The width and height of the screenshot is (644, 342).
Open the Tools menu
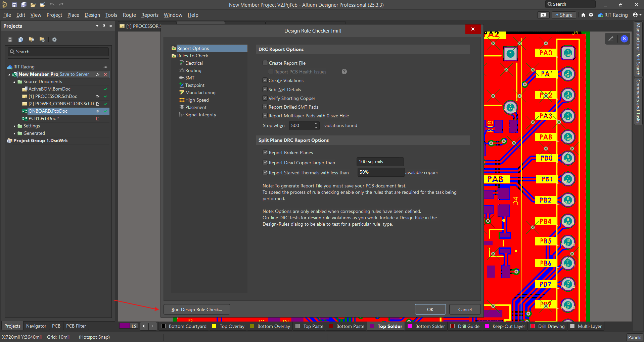[x=111, y=15]
